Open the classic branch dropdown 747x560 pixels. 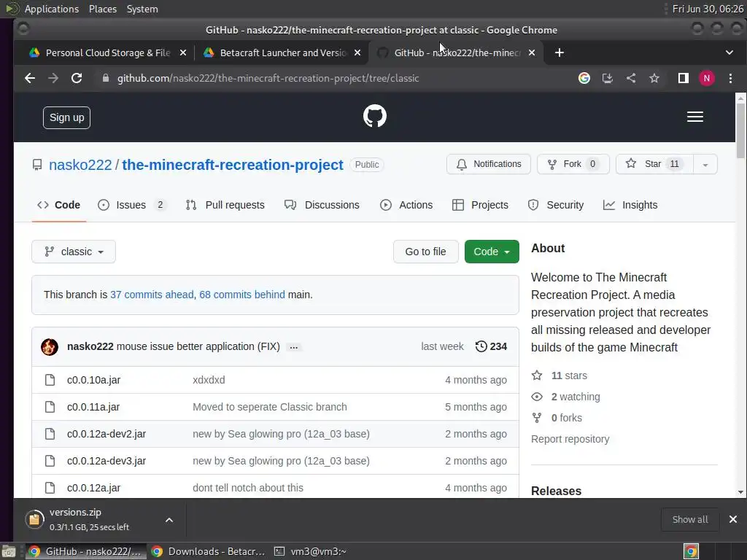[74, 252]
